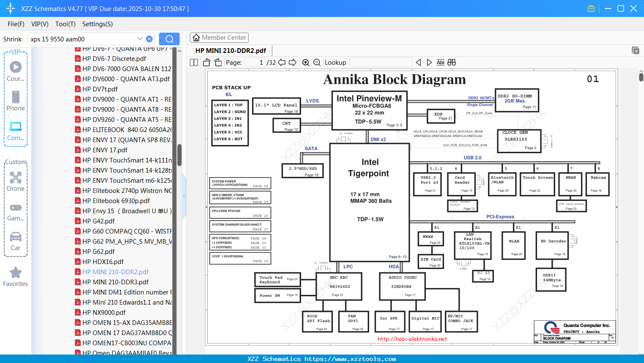Open HP DV7t.pdf file

pos(100,89)
